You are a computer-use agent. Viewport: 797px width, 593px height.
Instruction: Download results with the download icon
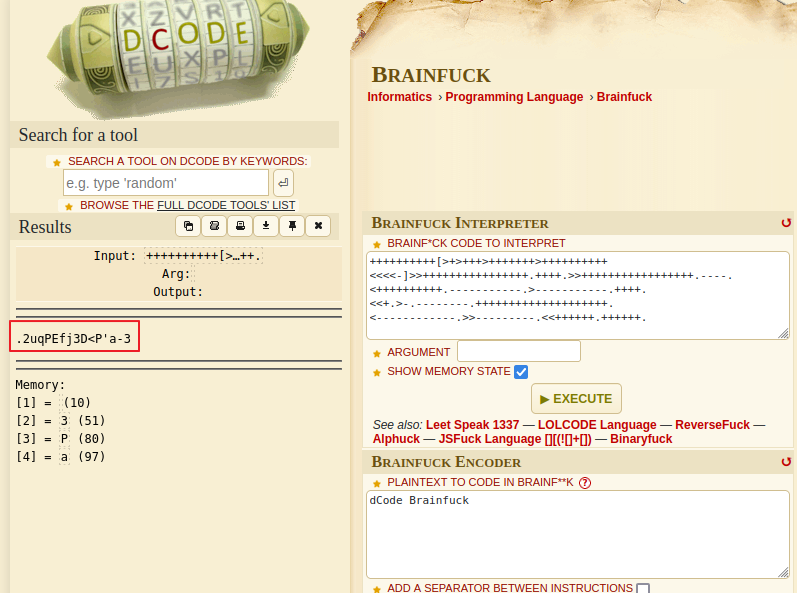266,226
